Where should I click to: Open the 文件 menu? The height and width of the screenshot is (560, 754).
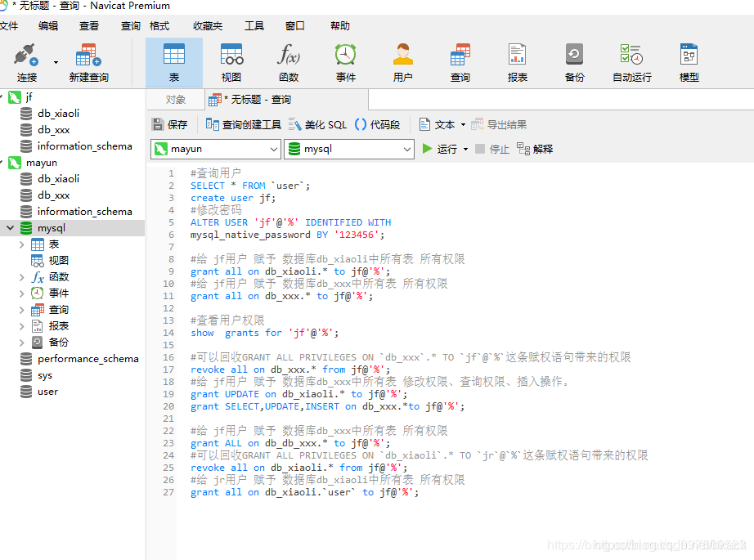(x=9, y=26)
